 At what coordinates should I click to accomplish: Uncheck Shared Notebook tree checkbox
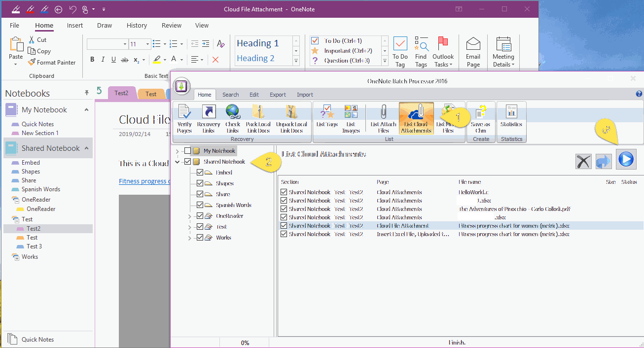187,162
